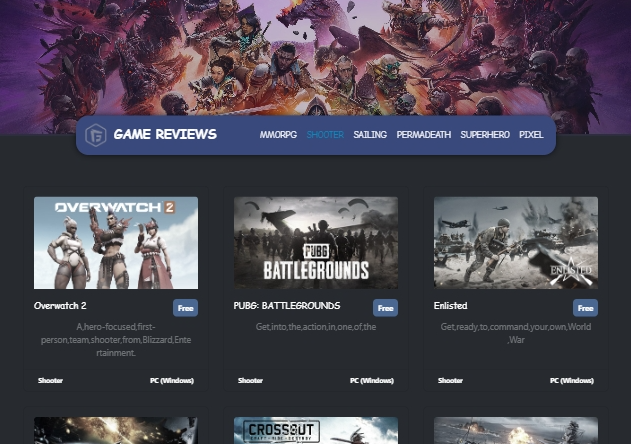
Task: Open the Enlisted cover image
Action: (x=516, y=243)
